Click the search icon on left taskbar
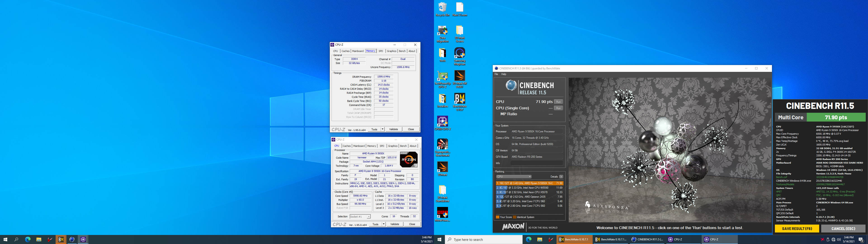The width and height of the screenshot is (868, 244). [16, 239]
